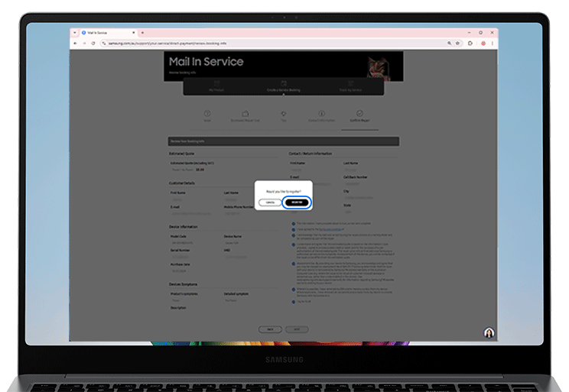Open the Terms and Conditions link
Screen dimensions: 569x392
(331, 229)
